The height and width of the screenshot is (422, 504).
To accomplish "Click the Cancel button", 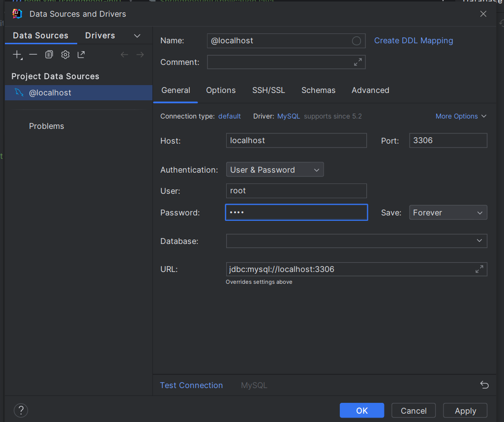I will click(x=414, y=410).
